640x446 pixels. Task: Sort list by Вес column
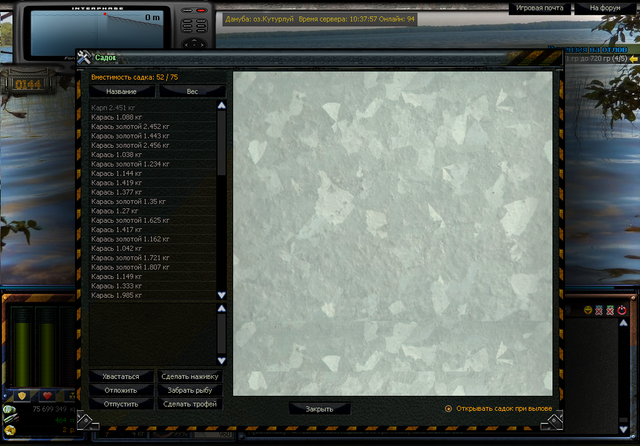pyautogui.click(x=192, y=91)
